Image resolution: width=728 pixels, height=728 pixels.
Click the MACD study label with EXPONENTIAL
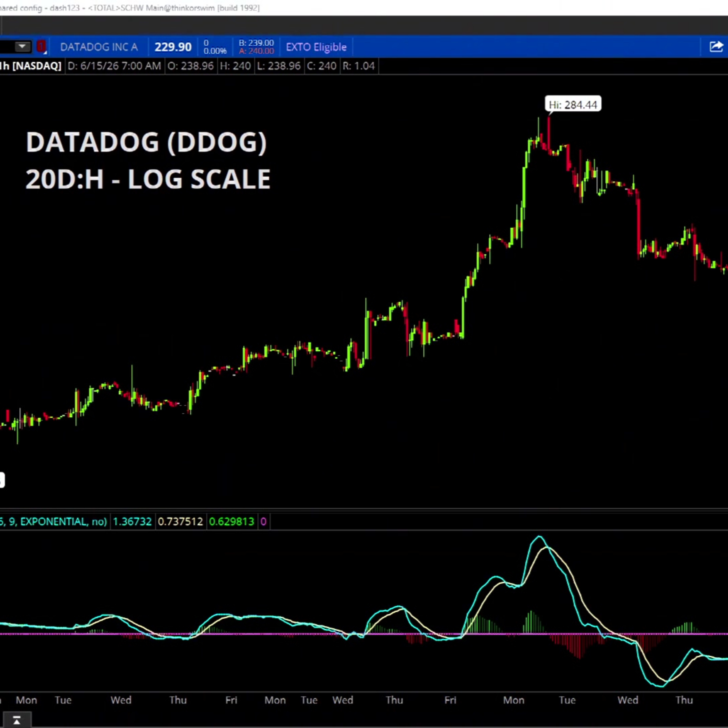pos(53,521)
